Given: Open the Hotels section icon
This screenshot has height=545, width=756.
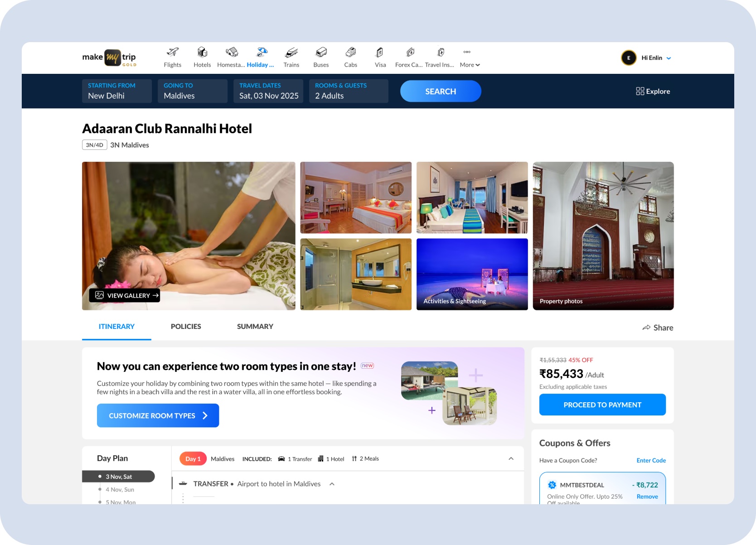Looking at the screenshot, I should tap(202, 52).
